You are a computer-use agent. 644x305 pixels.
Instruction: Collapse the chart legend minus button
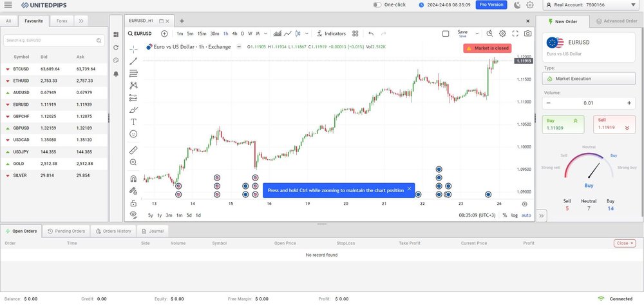point(239,47)
